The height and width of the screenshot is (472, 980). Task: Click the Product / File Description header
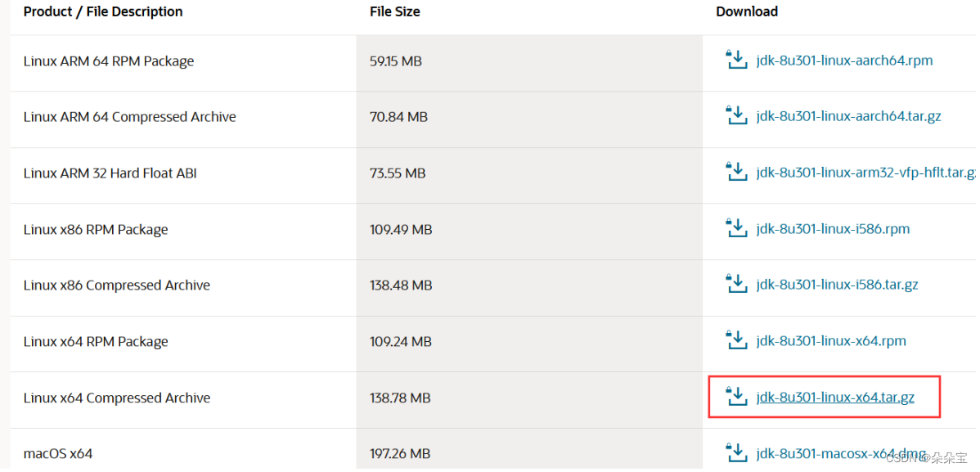[103, 11]
